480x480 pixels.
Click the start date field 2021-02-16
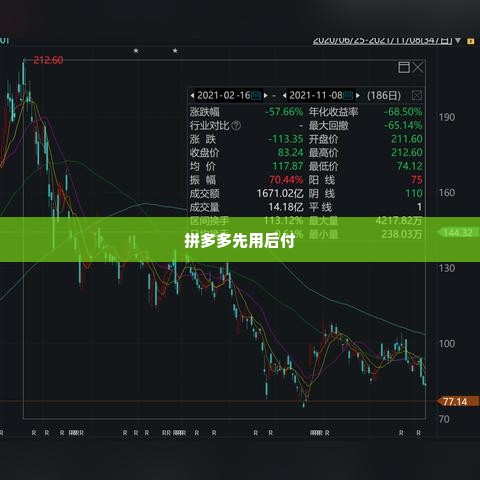point(223,95)
